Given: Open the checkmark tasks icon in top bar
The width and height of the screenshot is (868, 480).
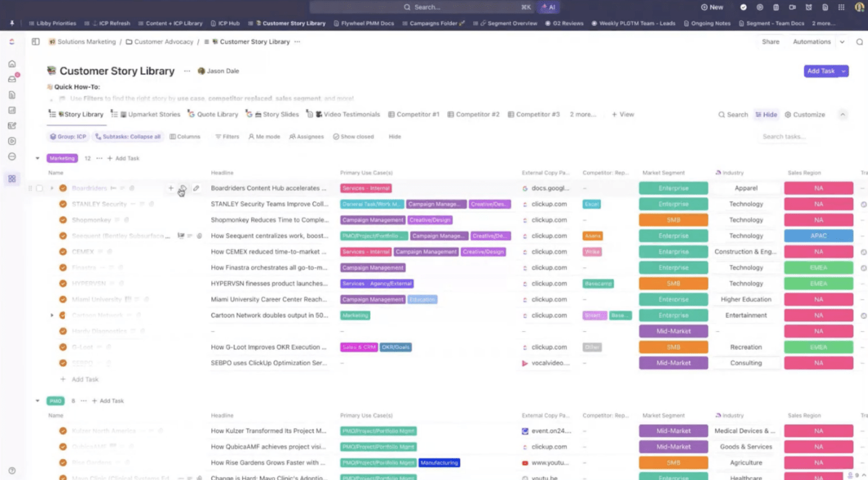Looking at the screenshot, I should 743,7.
